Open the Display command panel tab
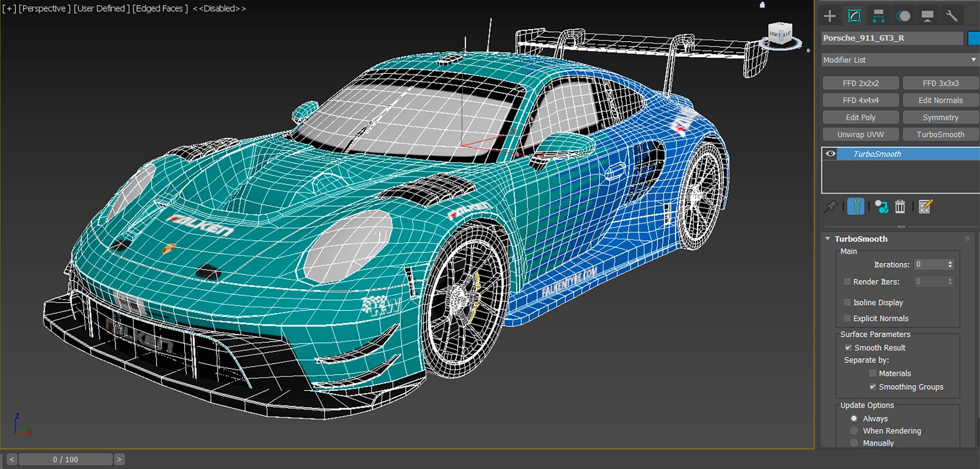This screenshot has width=980, height=469. tap(927, 16)
